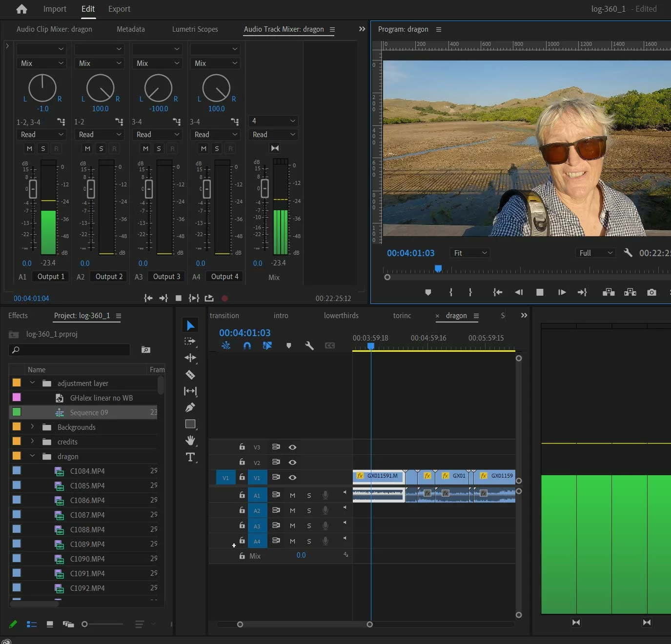Switch to the Lumetri Scopes tab
Screen dimensions: 671x644
pos(195,29)
